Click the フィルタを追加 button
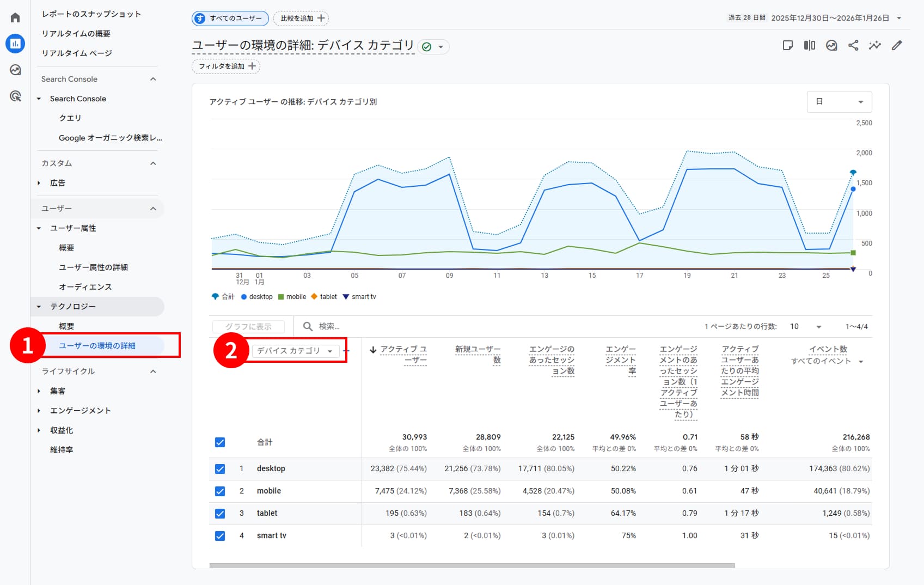The height and width of the screenshot is (585, 924). [x=226, y=66]
